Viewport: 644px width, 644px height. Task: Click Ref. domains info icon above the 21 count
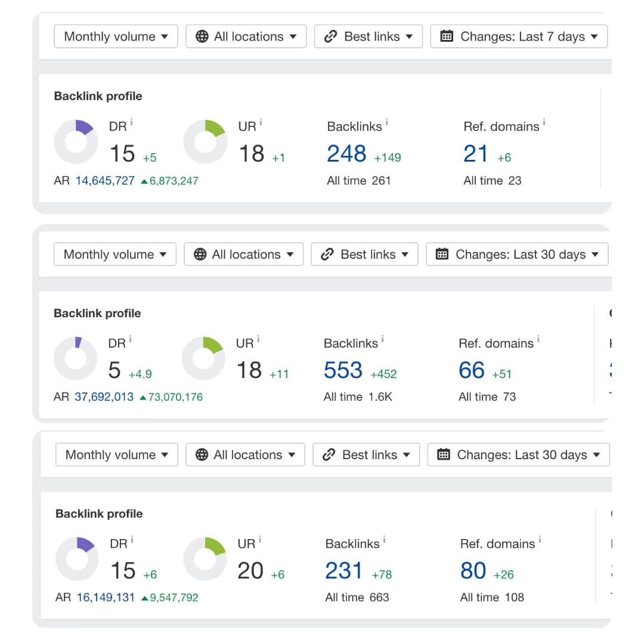pos(544,122)
